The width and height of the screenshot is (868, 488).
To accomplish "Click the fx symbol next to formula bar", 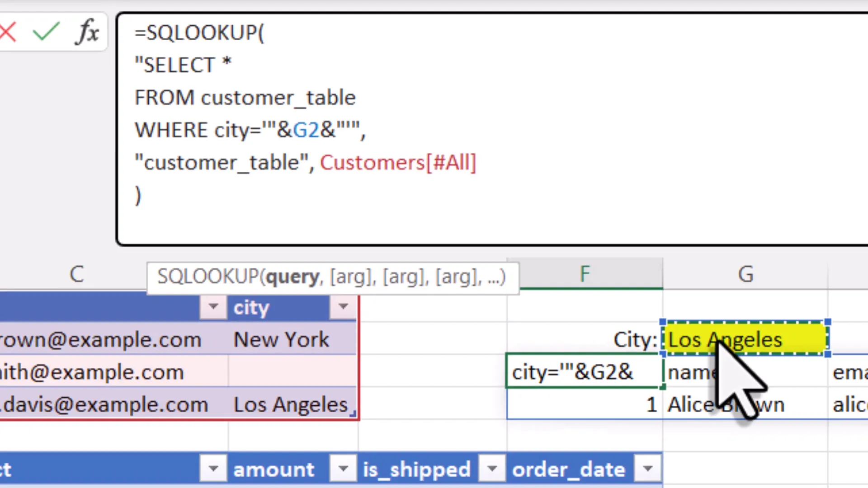I will coord(87,31).
